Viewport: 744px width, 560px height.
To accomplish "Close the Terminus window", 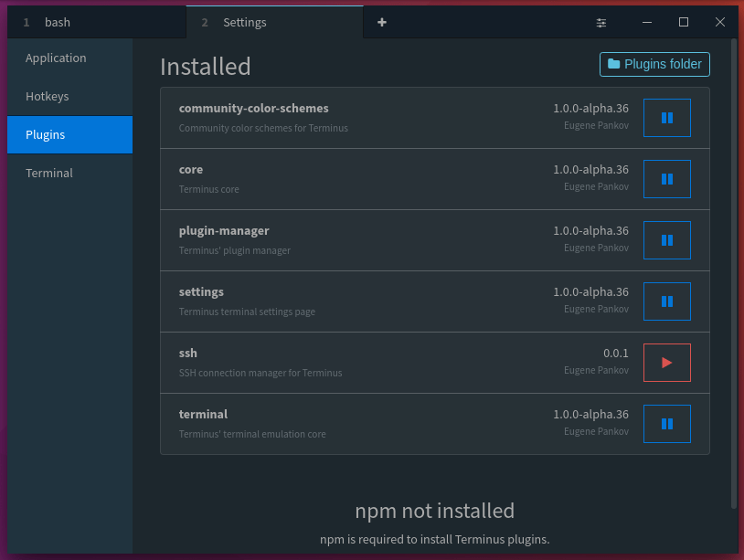I will click(720, 22).
